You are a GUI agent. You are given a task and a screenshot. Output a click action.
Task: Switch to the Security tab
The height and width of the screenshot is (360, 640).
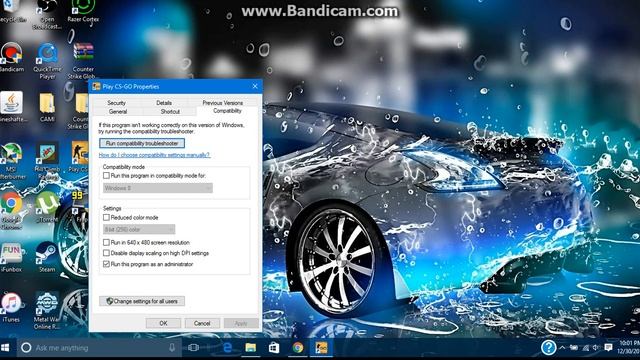117,103
